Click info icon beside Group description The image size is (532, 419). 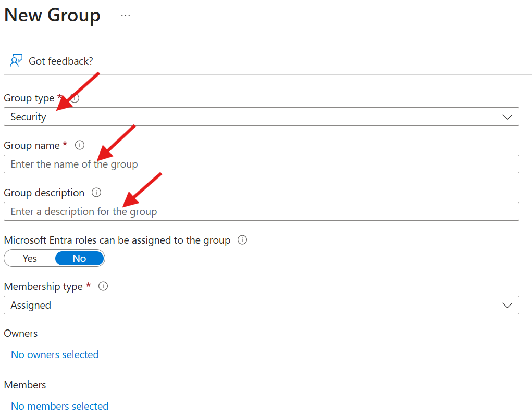(96, 193)
